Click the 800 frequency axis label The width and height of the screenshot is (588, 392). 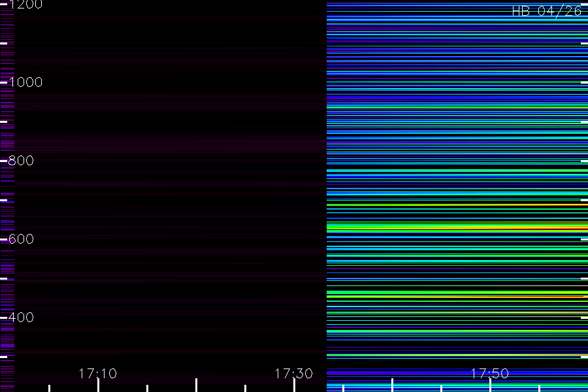21,161
